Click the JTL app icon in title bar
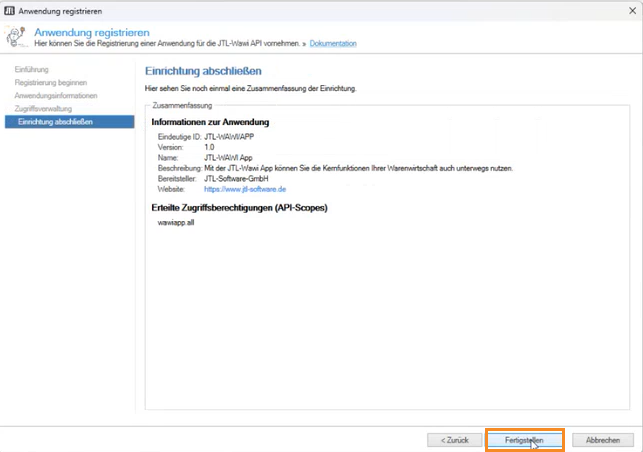 point(9,9)
